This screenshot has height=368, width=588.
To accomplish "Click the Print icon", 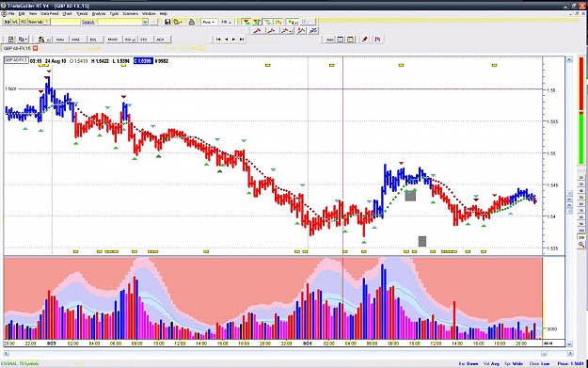I will click(192, 23).
